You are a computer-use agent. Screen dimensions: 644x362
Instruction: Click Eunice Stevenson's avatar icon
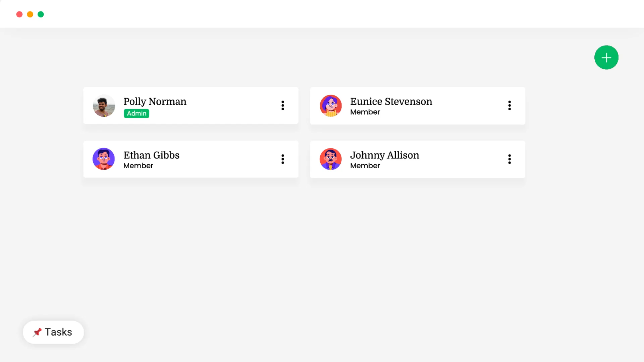(331, 106)
